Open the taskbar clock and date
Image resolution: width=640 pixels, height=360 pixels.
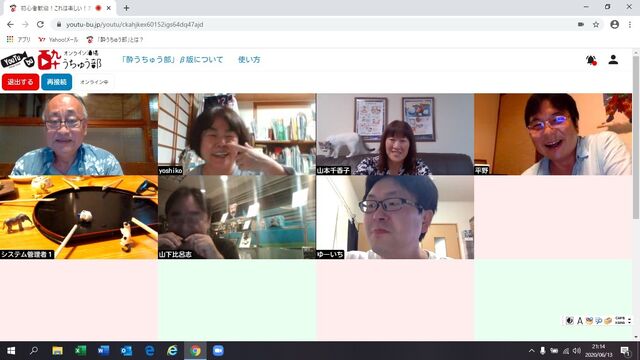pos(599,351)
